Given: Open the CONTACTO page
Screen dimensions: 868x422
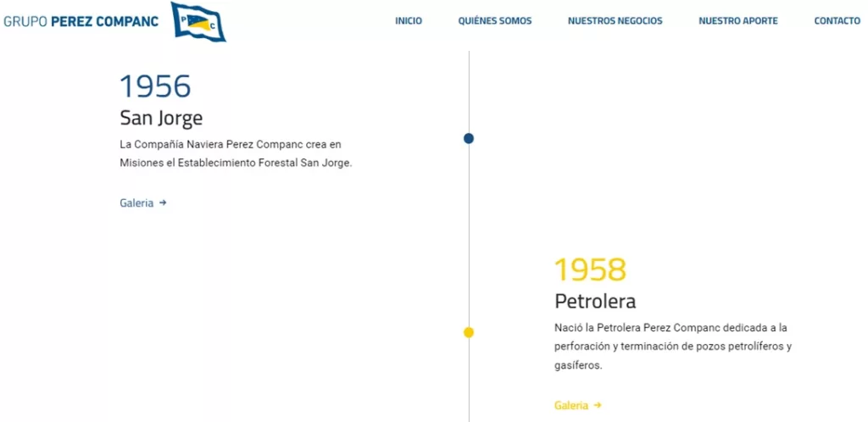Looking at the screenshot, I should click(837, 21).
